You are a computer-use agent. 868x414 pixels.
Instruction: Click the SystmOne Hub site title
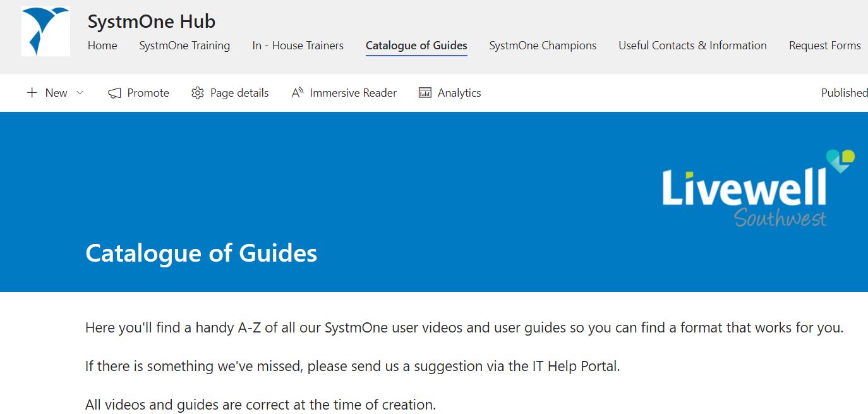pos(152,21)
